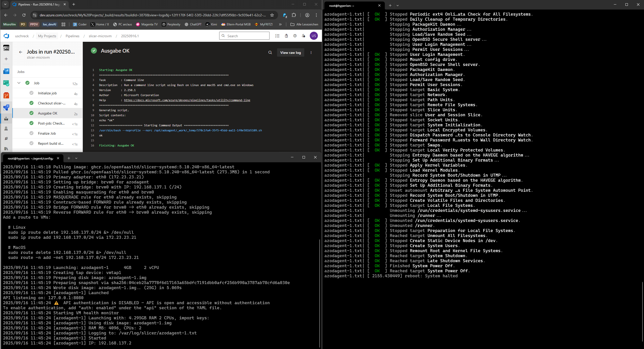Click View raw log button
Image resolution: width=644 pixels, height=349 pixels.
pyautogui.click(x=290, y=53)
